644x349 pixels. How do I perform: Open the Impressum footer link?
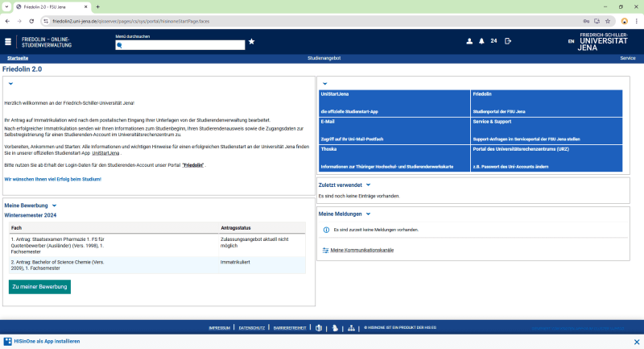(219, 327)
